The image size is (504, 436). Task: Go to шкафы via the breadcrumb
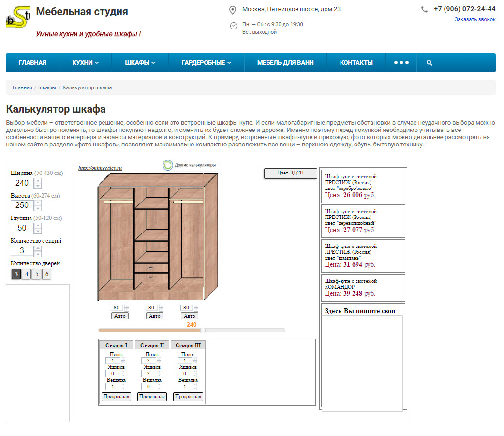(x=47, y=87)
